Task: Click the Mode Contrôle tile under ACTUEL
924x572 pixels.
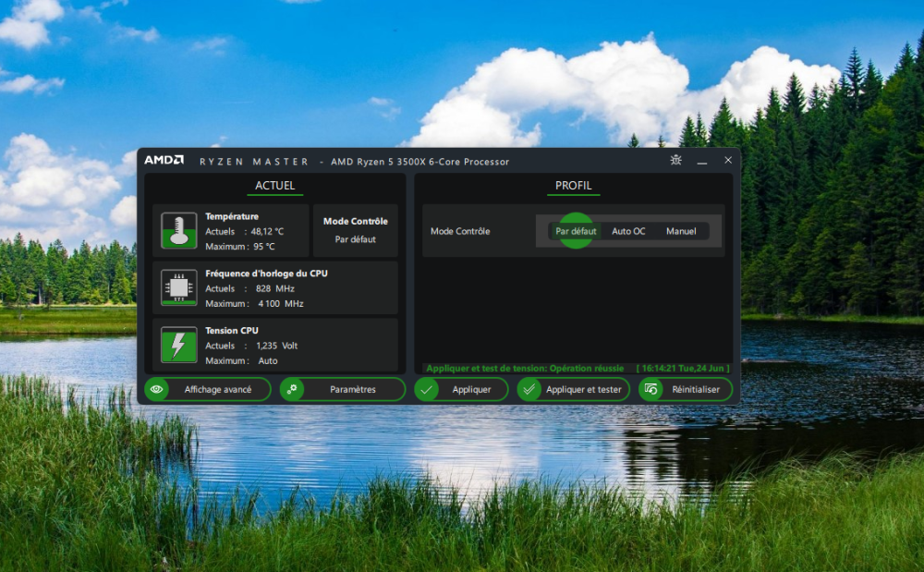Action: tap(356, 230)
